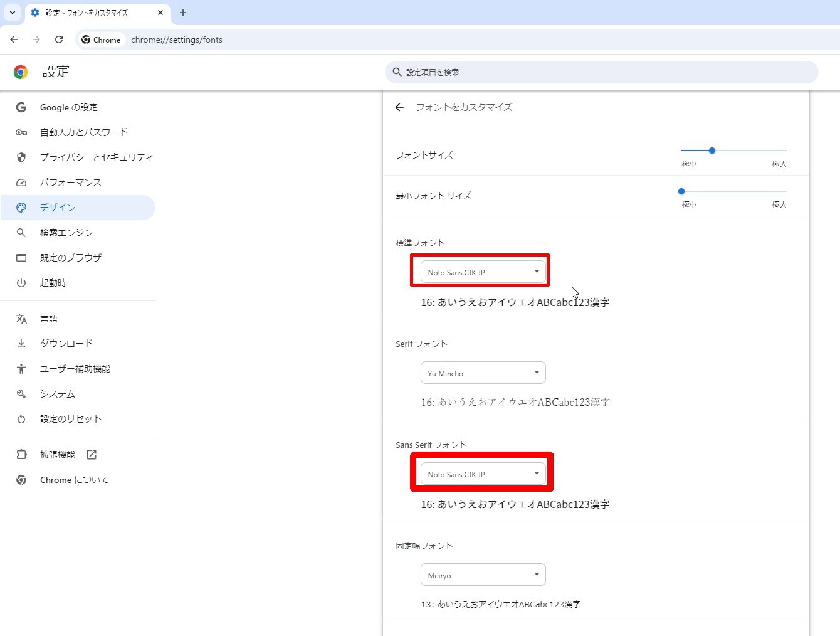
Task: Click the フォントサイズ slider handle
Action: (x=712, y=151)
